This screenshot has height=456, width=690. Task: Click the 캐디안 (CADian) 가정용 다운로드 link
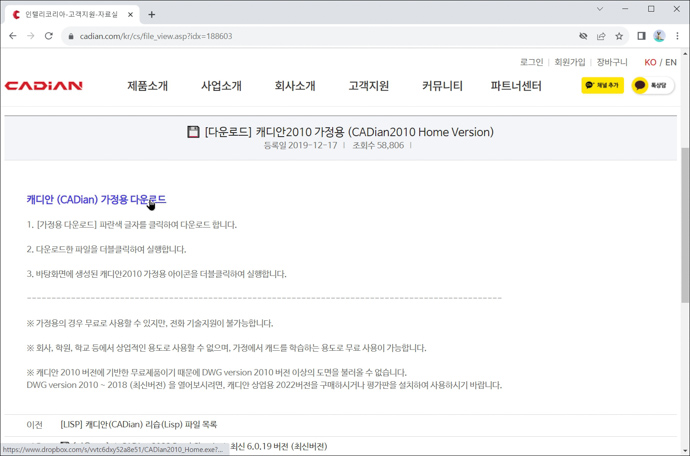pos(96,200)
